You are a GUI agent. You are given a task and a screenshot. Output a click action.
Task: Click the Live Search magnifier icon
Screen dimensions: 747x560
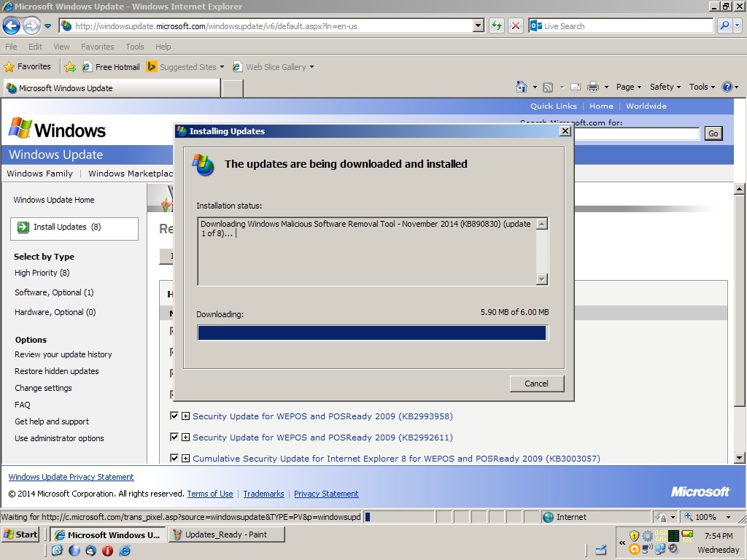point(724,26)
